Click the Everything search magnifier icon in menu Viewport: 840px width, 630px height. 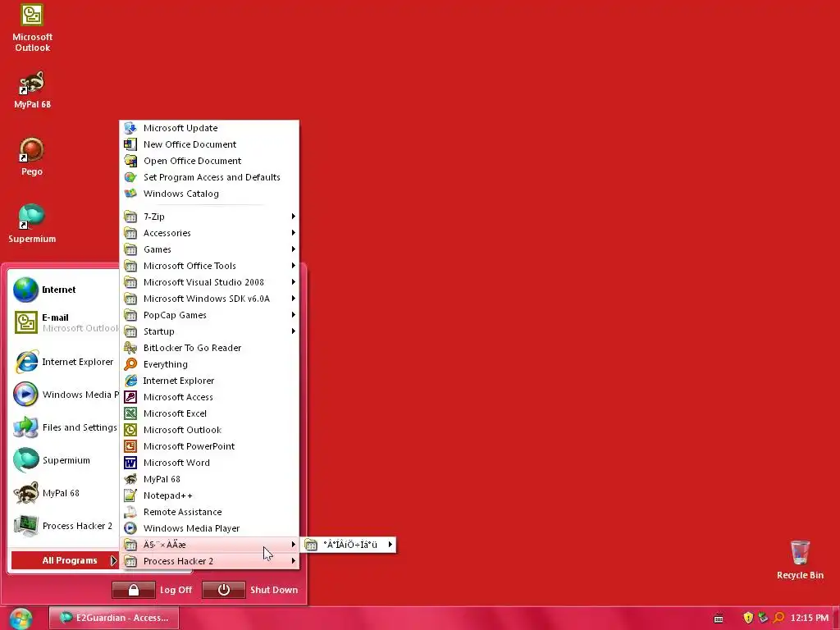tap(130, 364)
